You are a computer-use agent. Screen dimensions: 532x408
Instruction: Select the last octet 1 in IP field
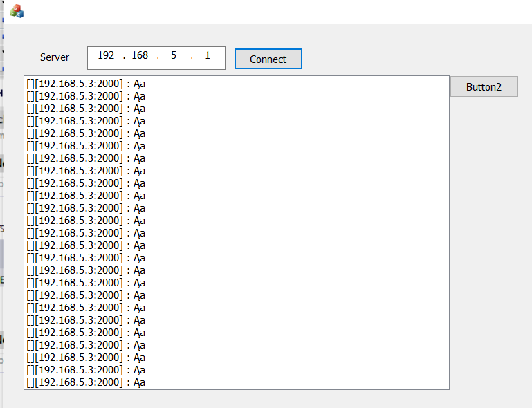[208, 55]
